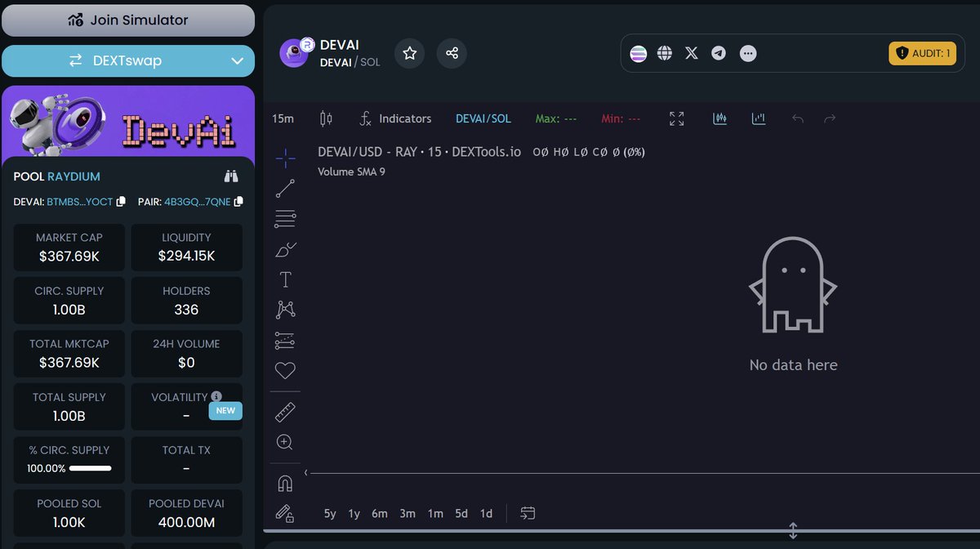Click the undo arrow in chart toolbar

(x=798, y=119)
